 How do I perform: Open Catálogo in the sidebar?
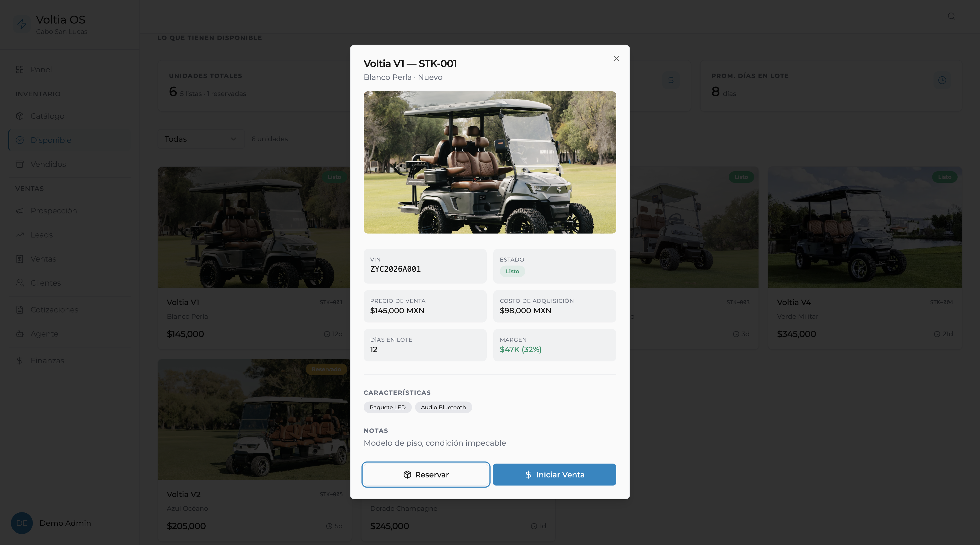70,116
